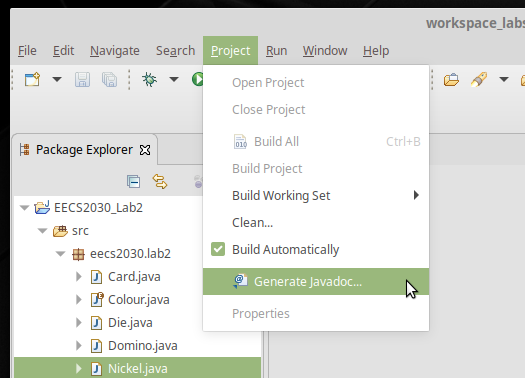Click the Open Type folder icon
Image resolution: width=525 pixels, height=378 pixels.
coord(451,80)
